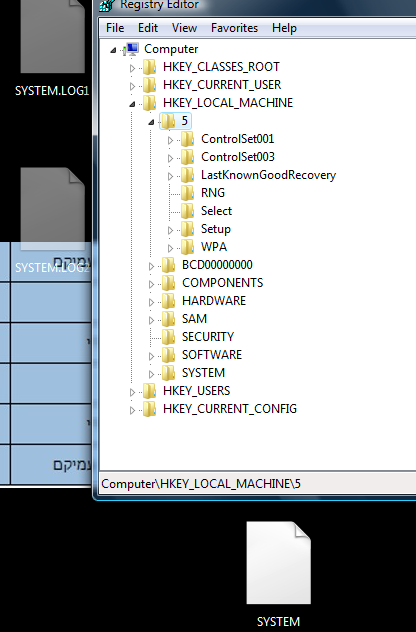The width and height of the screenshot is (416, 632).
Task: Expand the HKEY_CURRENT_USER arrow
Action: click(x=132, y=86)
